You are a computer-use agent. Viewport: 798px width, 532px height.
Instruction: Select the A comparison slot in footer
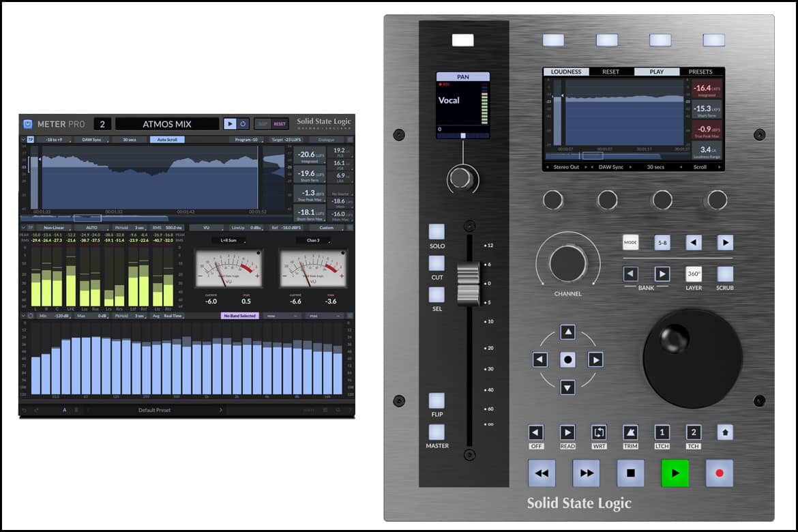point(65,410)
